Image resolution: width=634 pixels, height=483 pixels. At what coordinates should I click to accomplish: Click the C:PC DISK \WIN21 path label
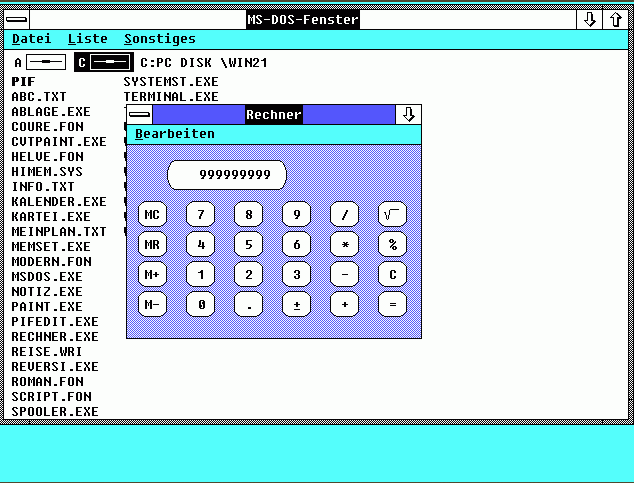click(x=204, y=63)
